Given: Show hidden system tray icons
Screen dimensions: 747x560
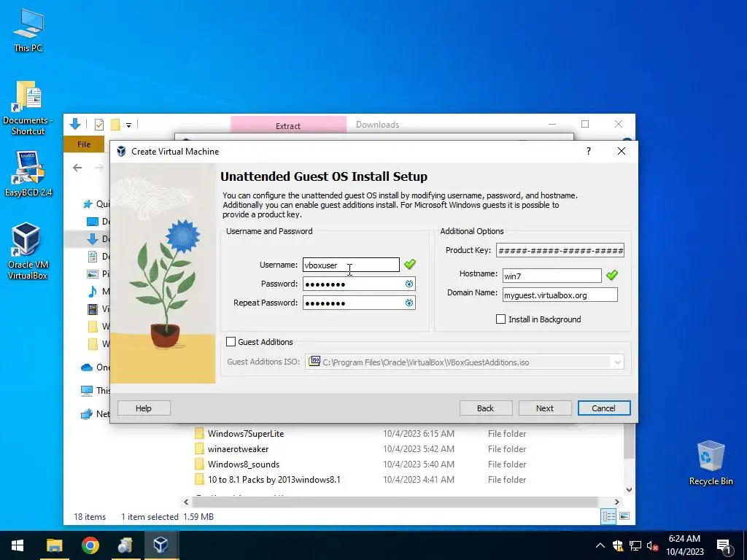Looking at the screenshot, I should [600, 545].
